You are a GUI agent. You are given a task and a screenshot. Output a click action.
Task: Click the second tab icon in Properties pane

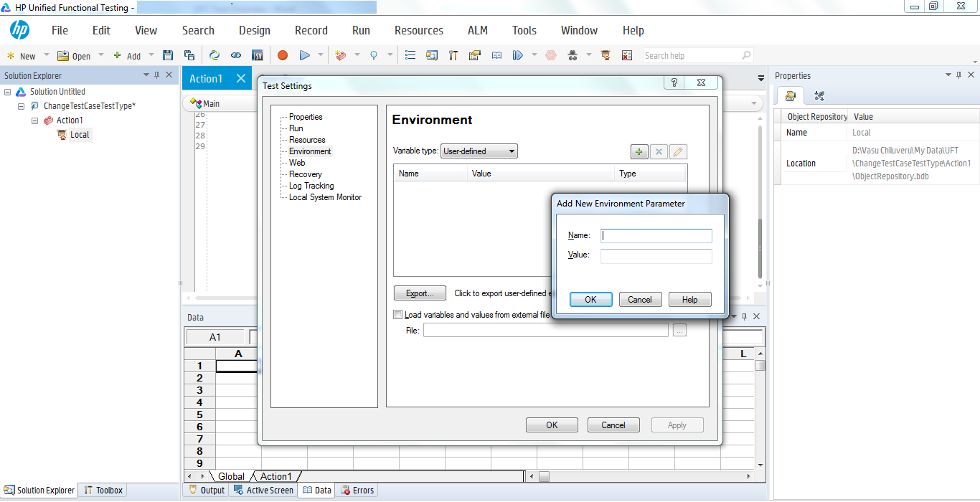point(819,95)
